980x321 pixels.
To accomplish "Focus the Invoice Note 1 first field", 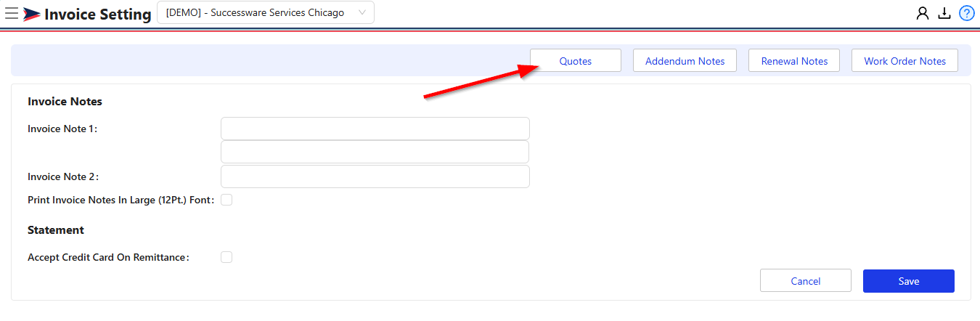I will [375, 129].
